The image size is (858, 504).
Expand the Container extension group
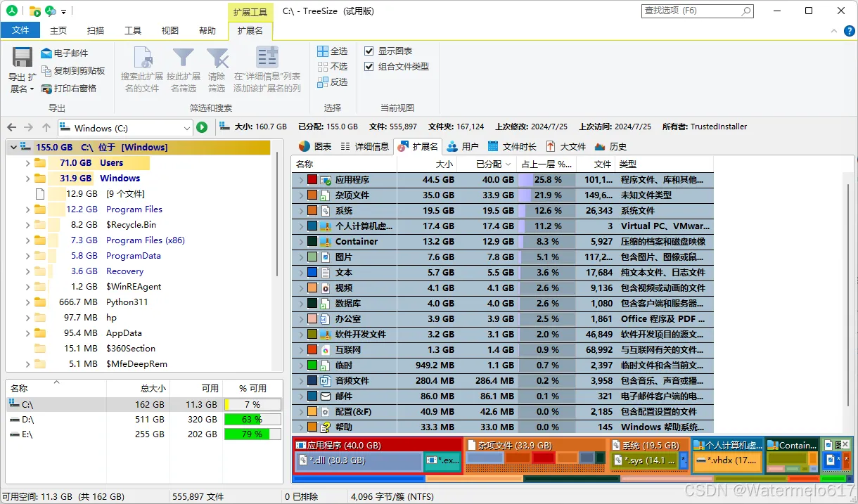300,242
